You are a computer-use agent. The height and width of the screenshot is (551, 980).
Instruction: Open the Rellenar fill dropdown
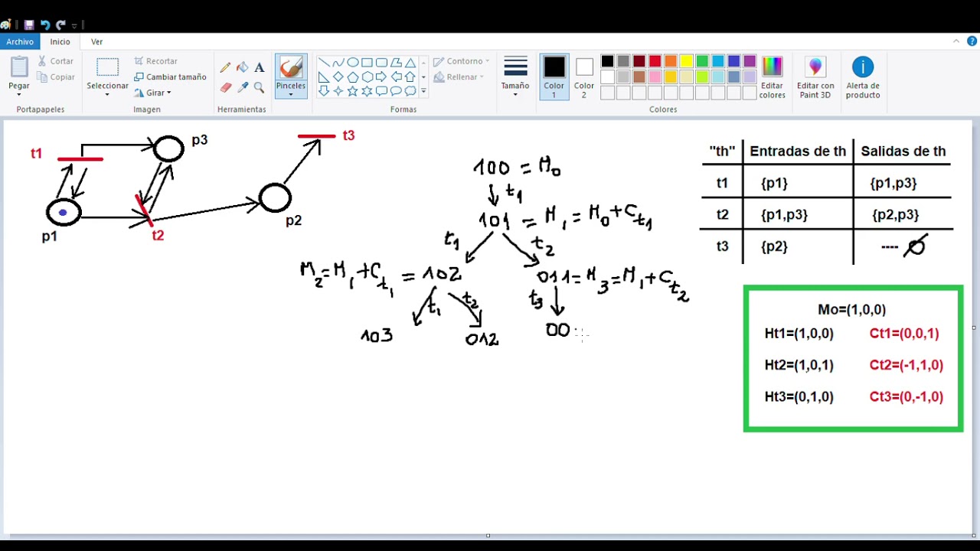click(x=458, y=77)
